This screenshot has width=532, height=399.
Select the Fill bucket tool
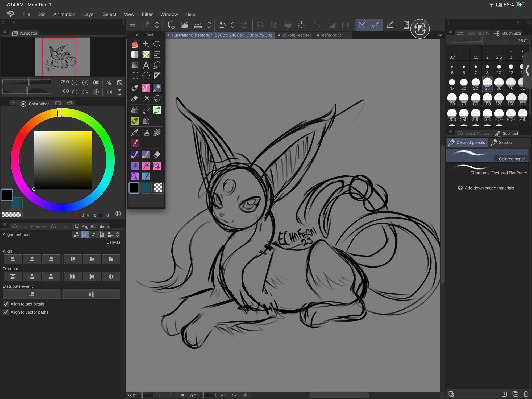[x=135, y=88]
